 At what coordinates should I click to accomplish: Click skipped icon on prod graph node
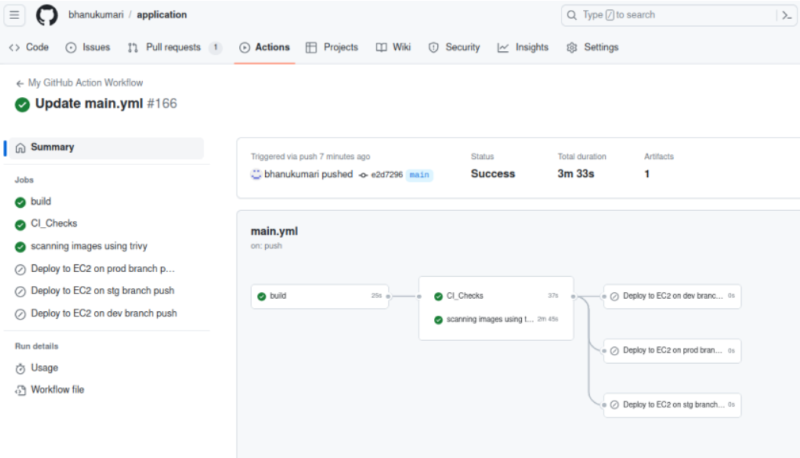[x=615, y=351]
